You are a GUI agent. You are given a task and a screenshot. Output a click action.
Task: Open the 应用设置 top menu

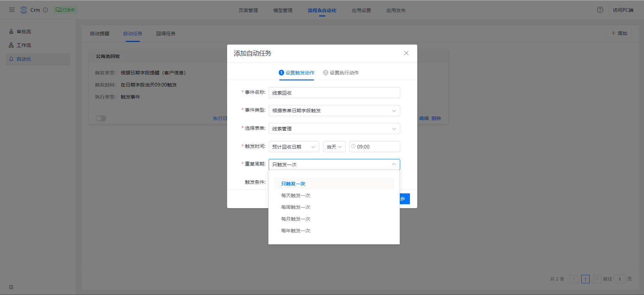361,10
